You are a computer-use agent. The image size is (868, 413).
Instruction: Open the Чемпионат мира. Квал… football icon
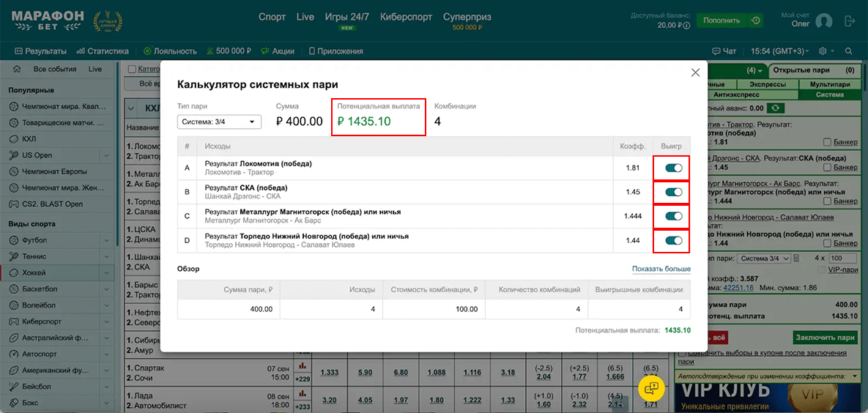[x=14, y=106]
